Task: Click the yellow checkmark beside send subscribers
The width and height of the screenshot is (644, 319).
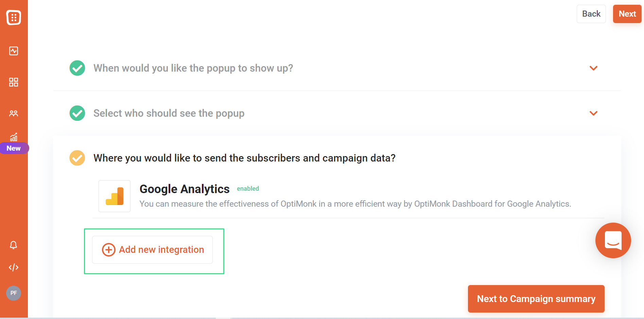Action: (77, 158)
